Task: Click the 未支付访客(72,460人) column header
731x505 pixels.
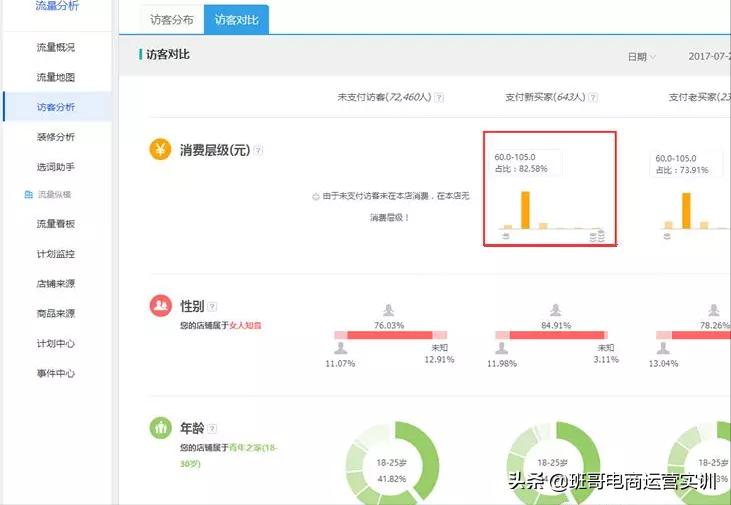Action: [x=384, y=97]
